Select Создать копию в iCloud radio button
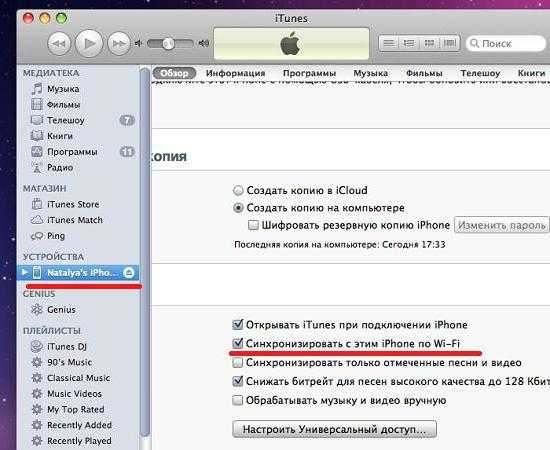The height and width of the screenshot is (450, 550). tap(238, 190)
